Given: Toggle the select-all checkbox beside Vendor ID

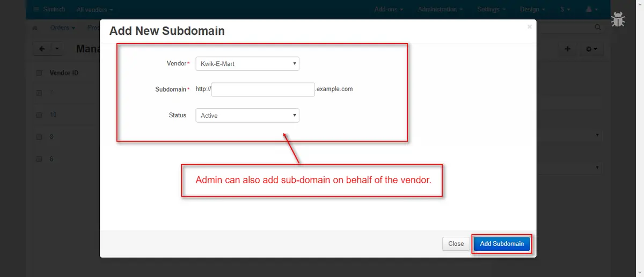Looking at the screenshot, I should (39, 73).
